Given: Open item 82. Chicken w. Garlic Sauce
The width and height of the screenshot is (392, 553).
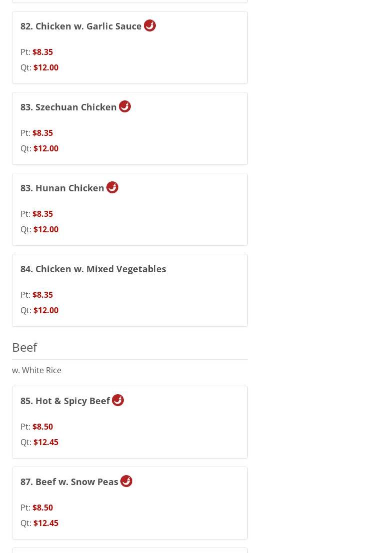Looking at the screenshot, I should [81, 26].
